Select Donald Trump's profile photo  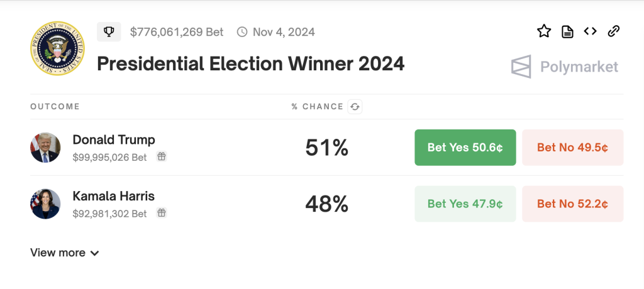(x=45, y=148)
